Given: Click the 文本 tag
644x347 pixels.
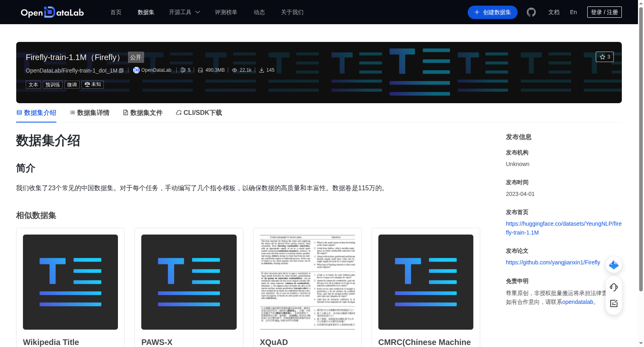Looking at the screenshot, I should click(33, 85).
